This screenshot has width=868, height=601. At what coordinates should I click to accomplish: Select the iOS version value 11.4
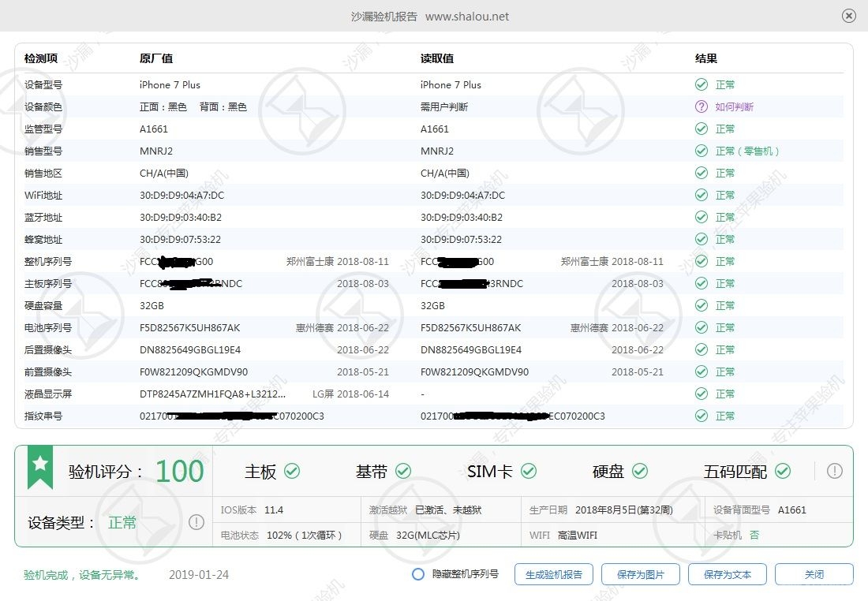pyautogui.click(x=274, y=510)
